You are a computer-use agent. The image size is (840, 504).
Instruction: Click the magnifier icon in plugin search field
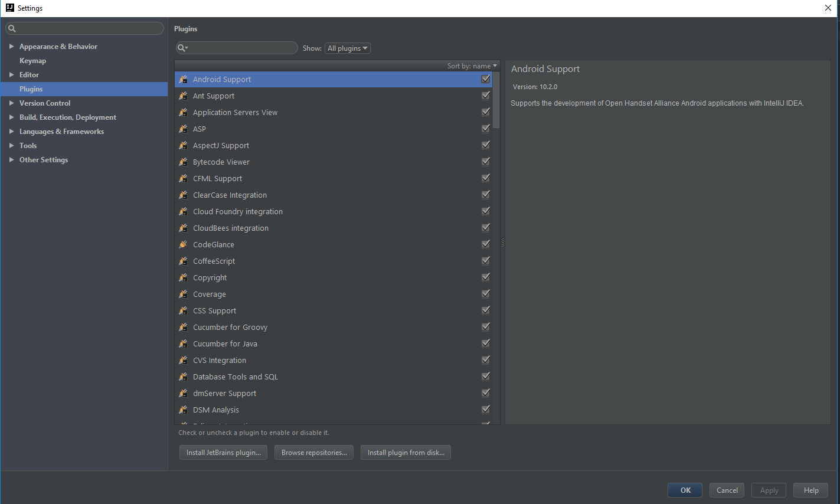coord(182,48)
